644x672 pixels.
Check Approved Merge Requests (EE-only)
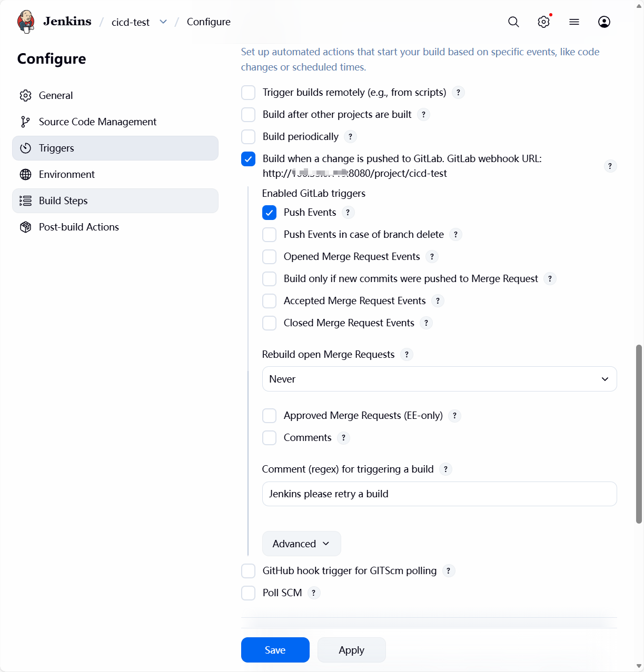click(269, 416)
